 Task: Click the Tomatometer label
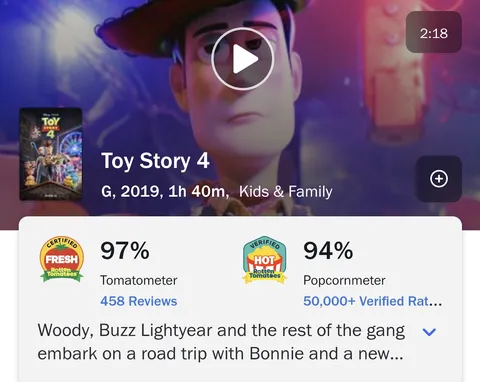pos(139,280)
